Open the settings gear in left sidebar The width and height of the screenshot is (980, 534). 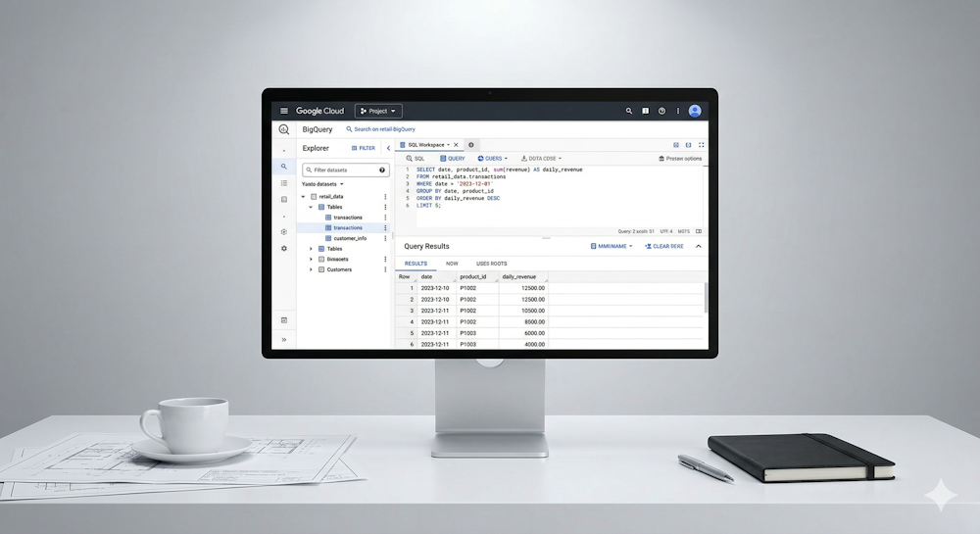pyautogui.click(x=284, y=248)
